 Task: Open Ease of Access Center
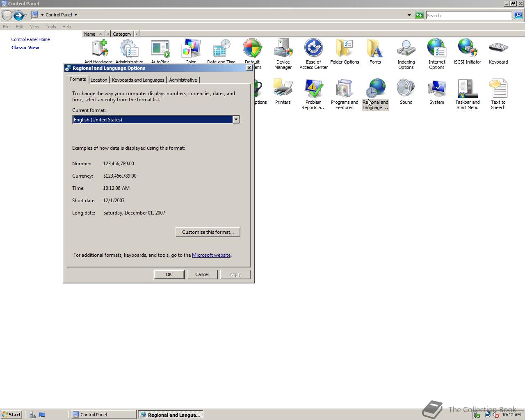click(x=314, y=54)
